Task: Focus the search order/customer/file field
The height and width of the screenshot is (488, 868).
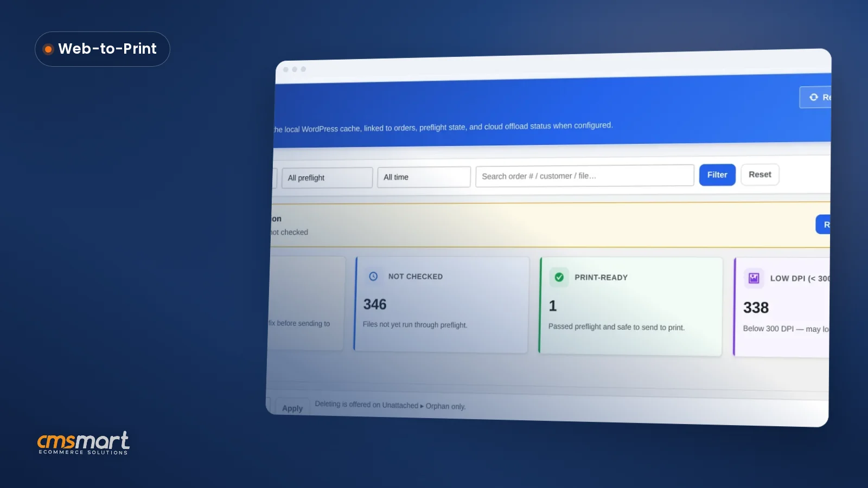Action: pos(585,176)
